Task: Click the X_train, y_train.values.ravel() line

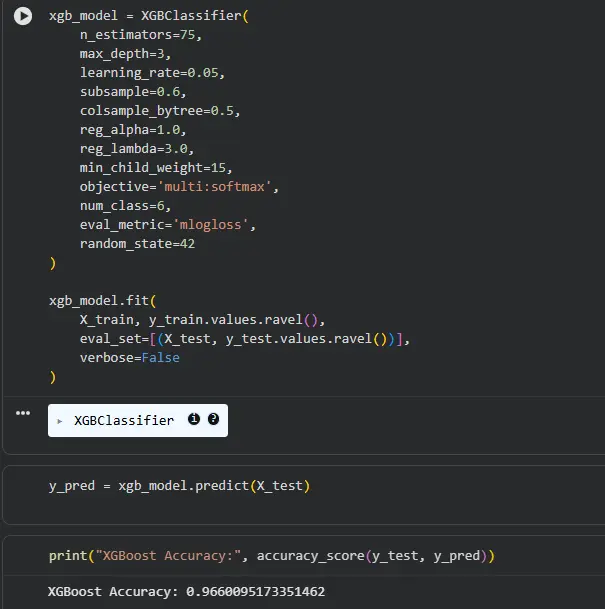Action: [202, 320]
